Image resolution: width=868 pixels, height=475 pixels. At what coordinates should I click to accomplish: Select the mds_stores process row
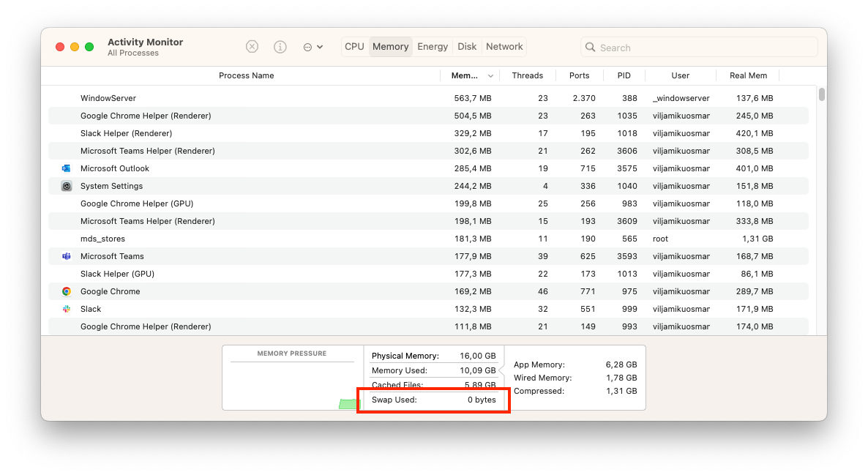click(428, 239)
